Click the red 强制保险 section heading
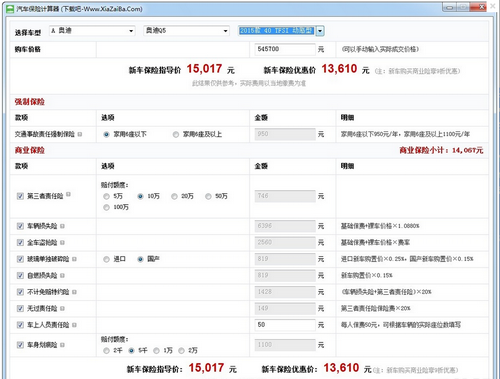Image resolution: width=500 pixels, height=379 pixels. (x=30, y=102)
